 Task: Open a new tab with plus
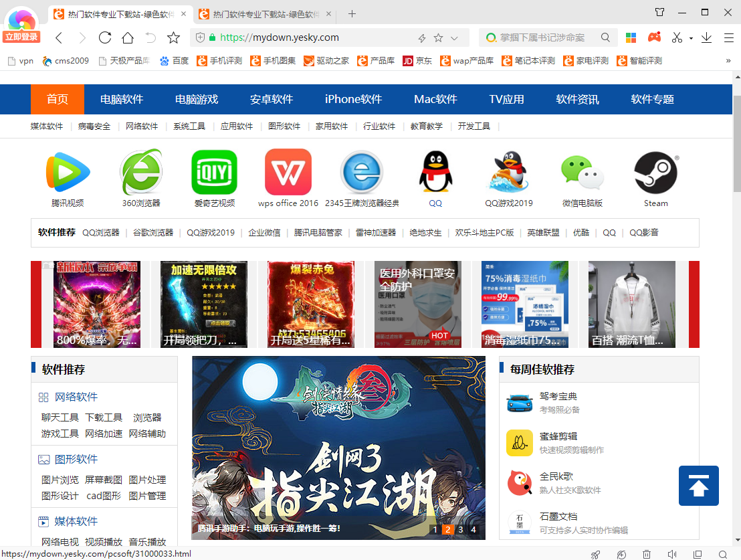point(352,14)
